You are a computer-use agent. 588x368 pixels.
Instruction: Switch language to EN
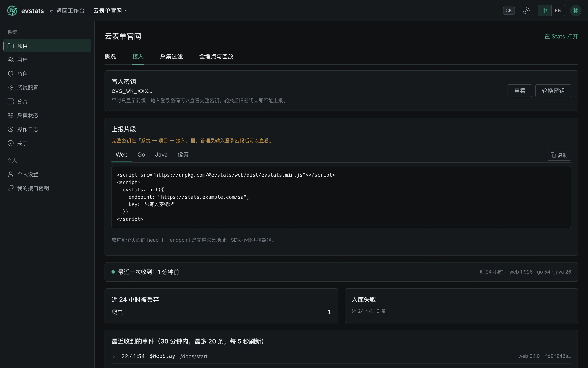tap(558, 11)
